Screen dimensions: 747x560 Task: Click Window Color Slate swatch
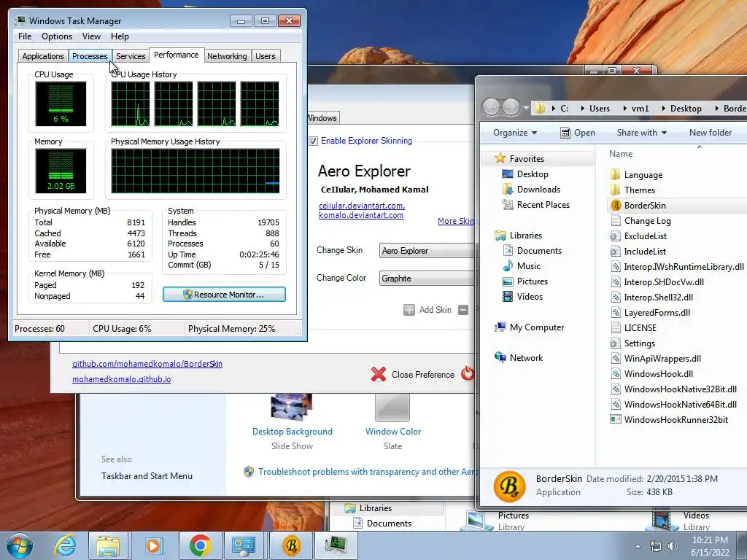392,408
